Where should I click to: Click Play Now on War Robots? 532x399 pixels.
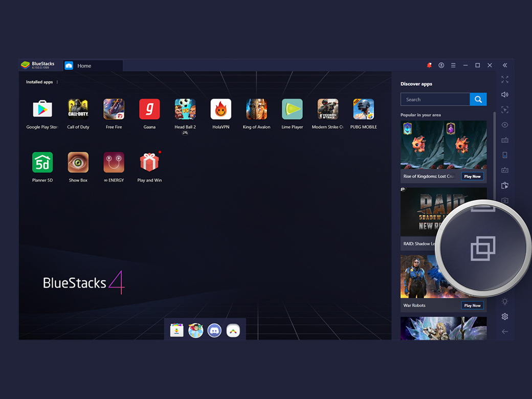click(472, 305)
